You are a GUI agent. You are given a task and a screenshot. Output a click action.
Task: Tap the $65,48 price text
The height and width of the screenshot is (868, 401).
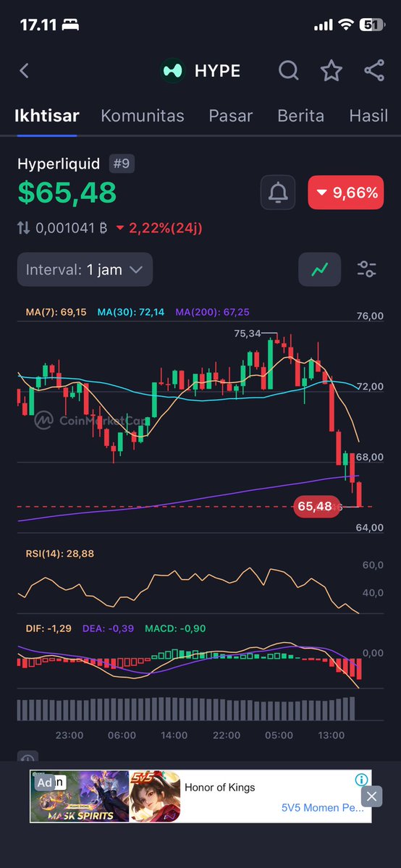[x=67, y=192]
